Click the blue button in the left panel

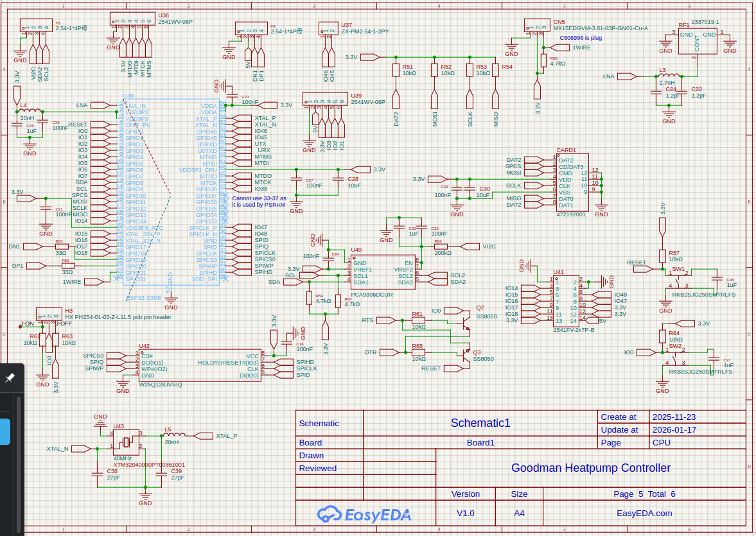[x=4, y=431]
